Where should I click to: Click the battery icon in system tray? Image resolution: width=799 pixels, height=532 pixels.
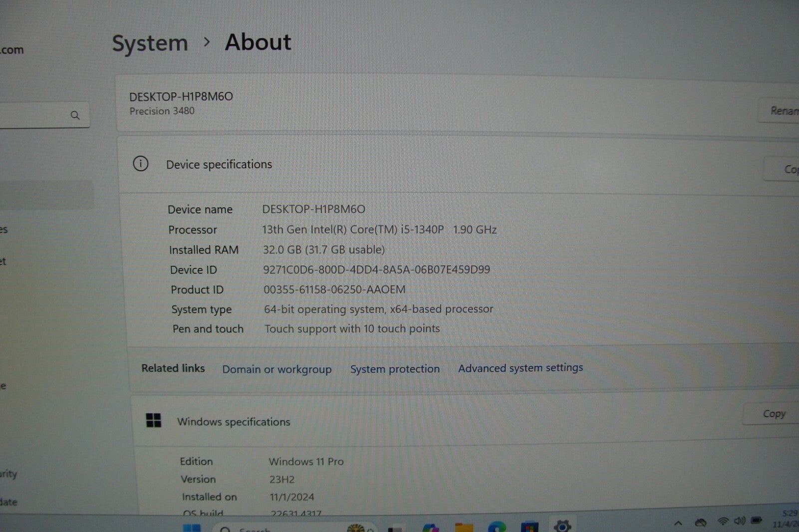pyautogui.click(x=757, y=521)
